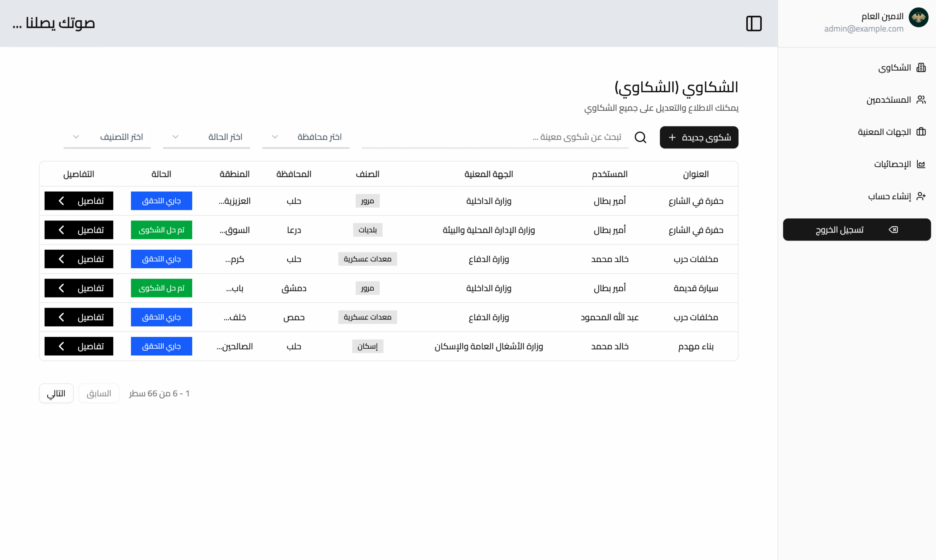This screenshot has width=936, height=560.
Task: Go to المستخدمين menu item
Action: tap(888, 100)
